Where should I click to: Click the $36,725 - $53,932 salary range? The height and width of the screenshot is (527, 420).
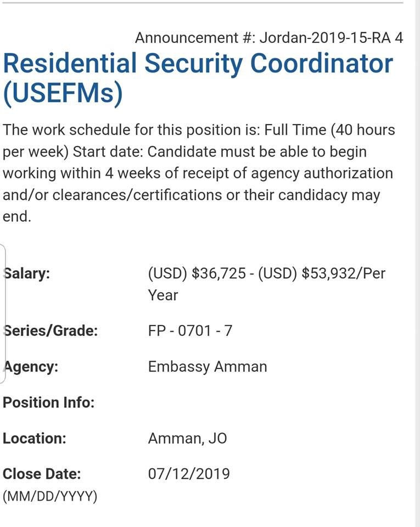266,273
